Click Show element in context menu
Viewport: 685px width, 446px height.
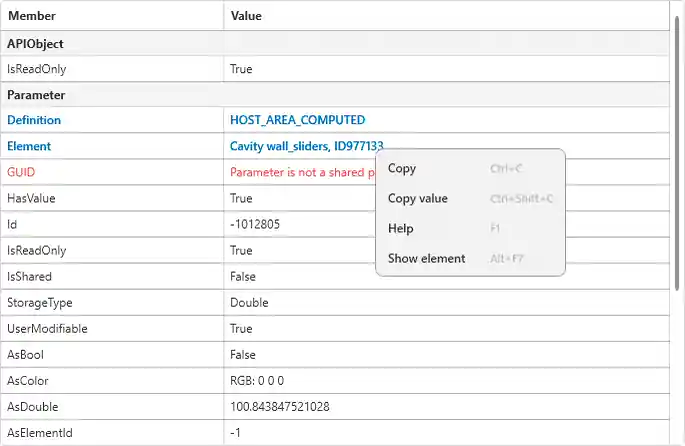coord(426,259)
